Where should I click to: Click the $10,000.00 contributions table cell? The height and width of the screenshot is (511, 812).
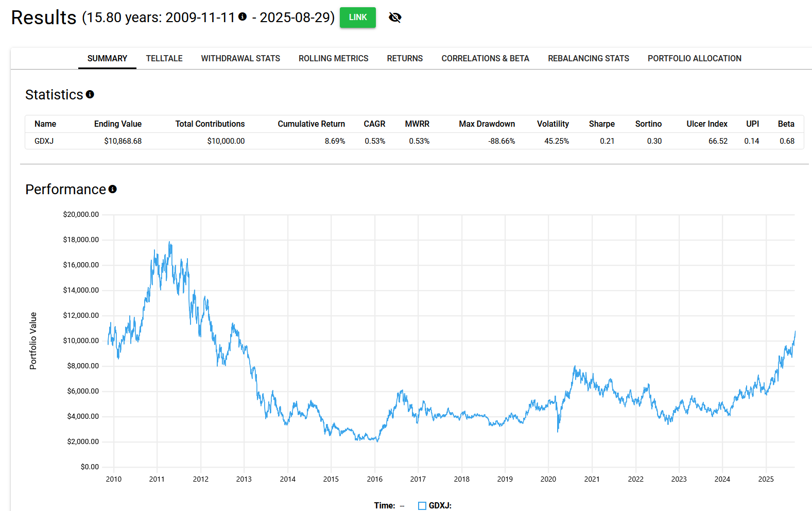(x=226, y=141)
